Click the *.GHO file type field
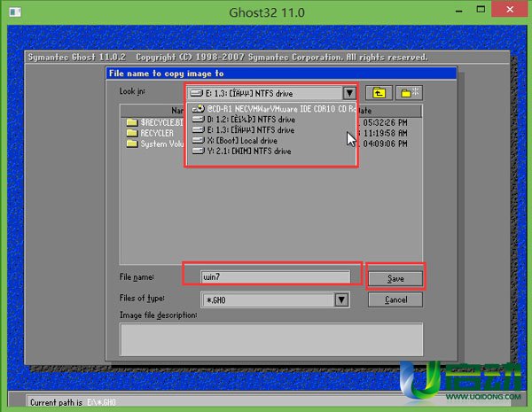The height and width of the screenshot is (412, 532). [269, 300]
